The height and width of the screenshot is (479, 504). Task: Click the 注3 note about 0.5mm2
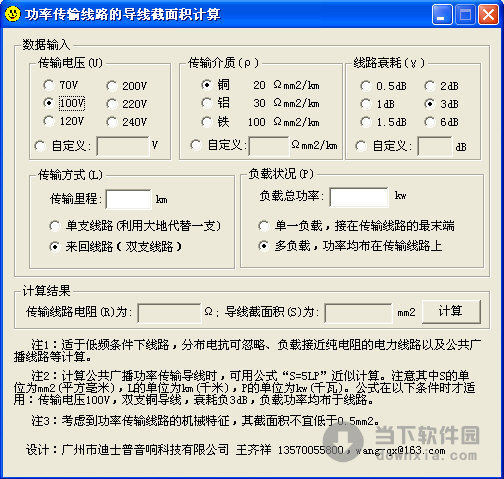tap(205, 421)
